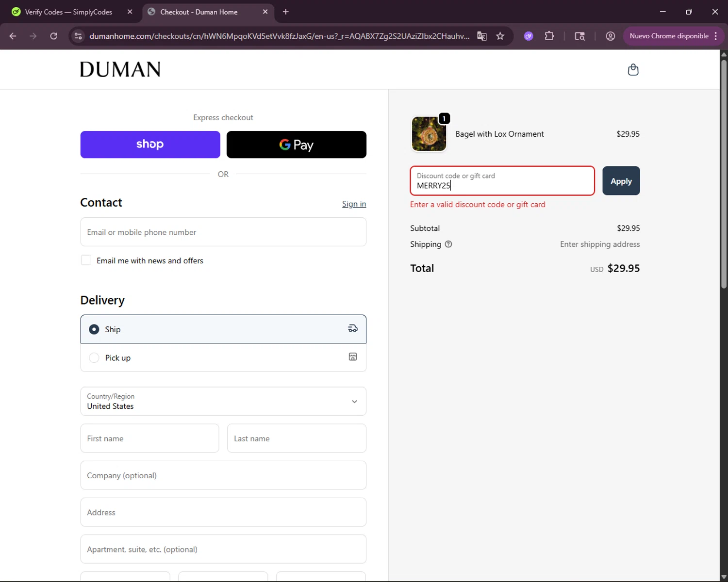Click the translate page icon
728x582 pixels.
point(482,36)
